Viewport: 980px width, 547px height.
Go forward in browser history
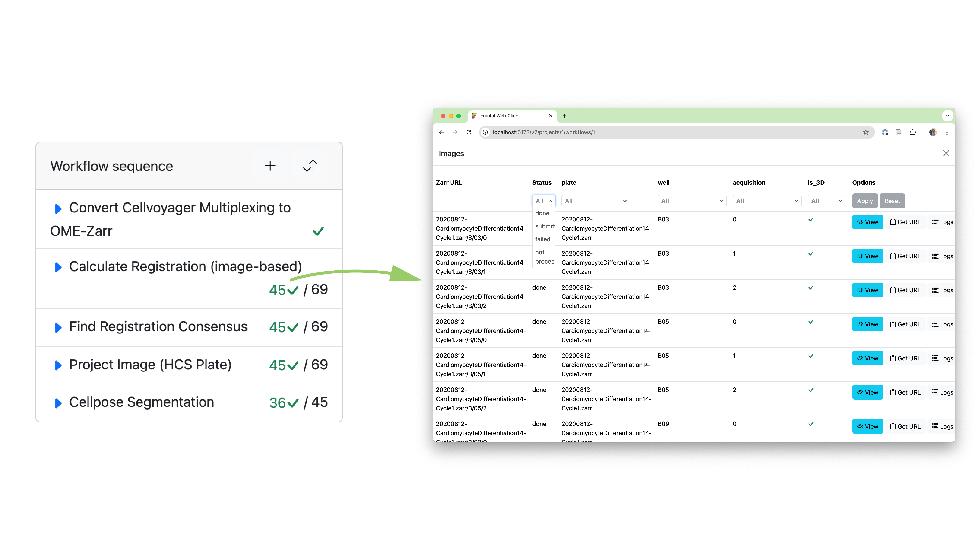(455, 132)
